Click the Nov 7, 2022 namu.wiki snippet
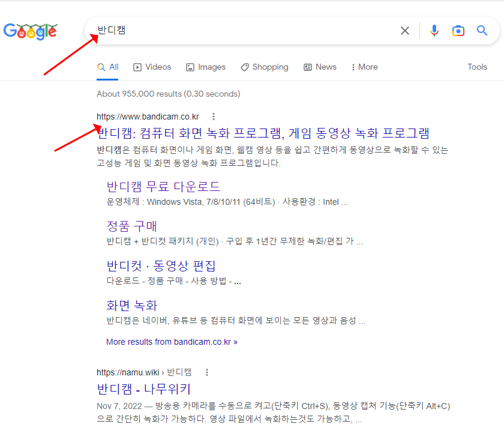The width and height of the screenshot is (504, 427). pyautogui.click(x=273, y=412)
